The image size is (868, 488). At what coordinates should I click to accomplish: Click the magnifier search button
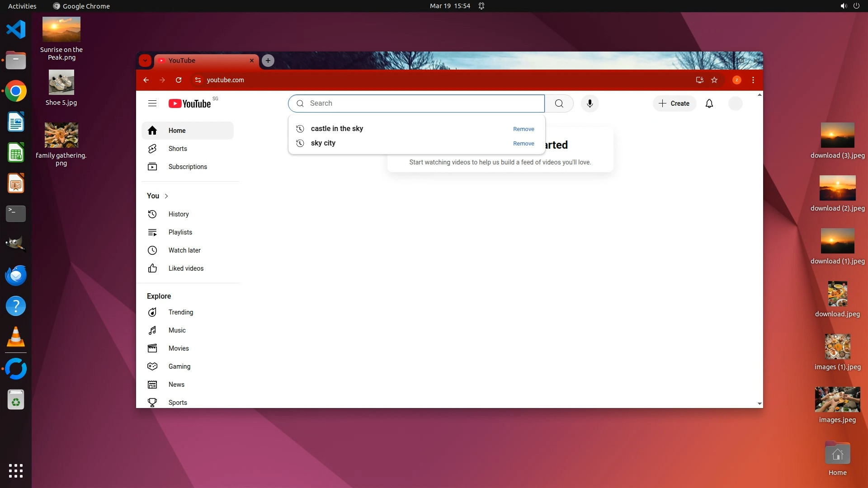(x=559, y=103)
